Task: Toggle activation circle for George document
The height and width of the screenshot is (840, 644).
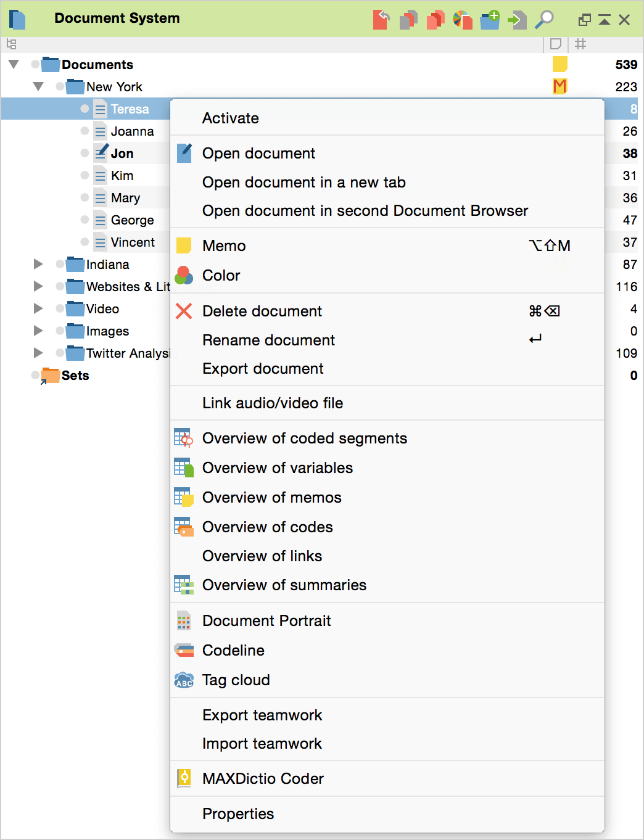Action: point(85,220)
